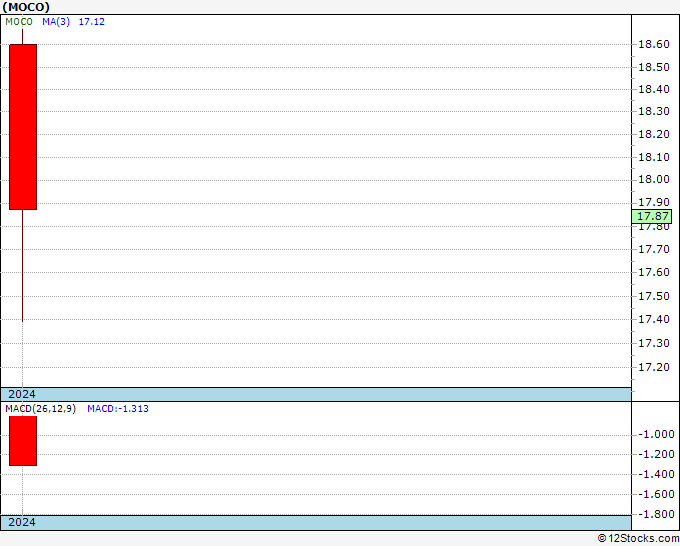Click the lower wick of the candlestick
The width and height of the screenshot is (680, 546).
[22, 265]
